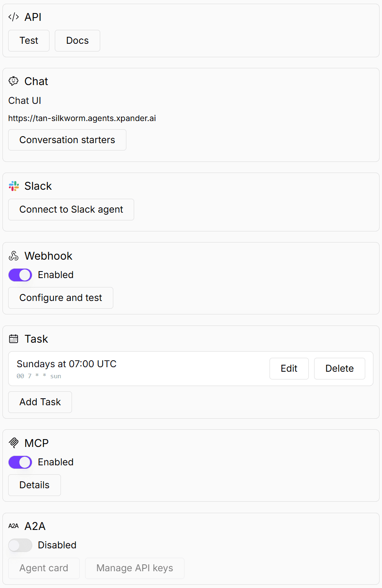Click the API code brackets icon
The image size is (382, 588).
tap(13, 17)
